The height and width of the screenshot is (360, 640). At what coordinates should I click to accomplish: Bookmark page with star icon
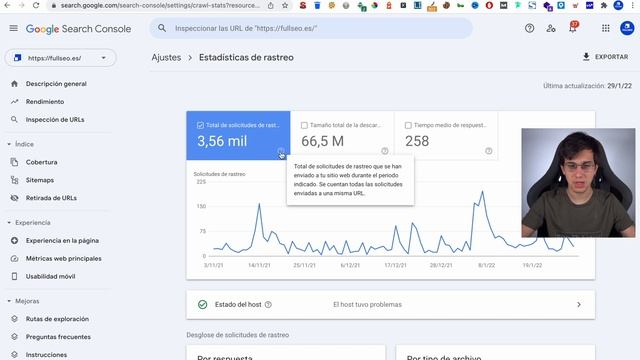(x=285, y=6)
